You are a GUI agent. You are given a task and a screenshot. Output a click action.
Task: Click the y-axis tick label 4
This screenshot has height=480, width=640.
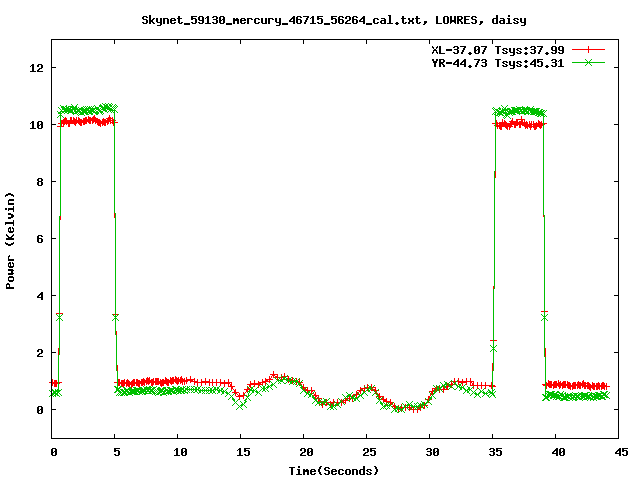(40, 296)
